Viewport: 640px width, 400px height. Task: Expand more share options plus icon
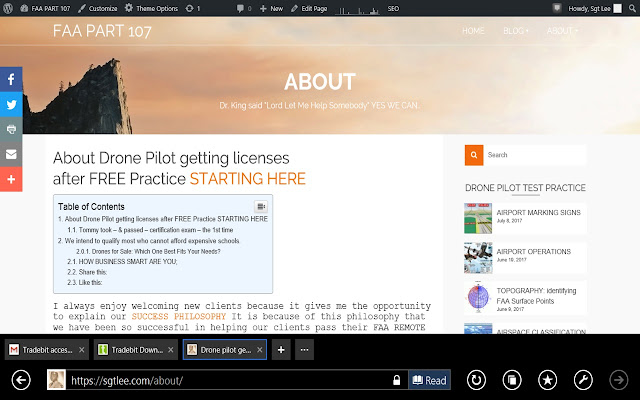pyautogui.click(x=11, y=179)
